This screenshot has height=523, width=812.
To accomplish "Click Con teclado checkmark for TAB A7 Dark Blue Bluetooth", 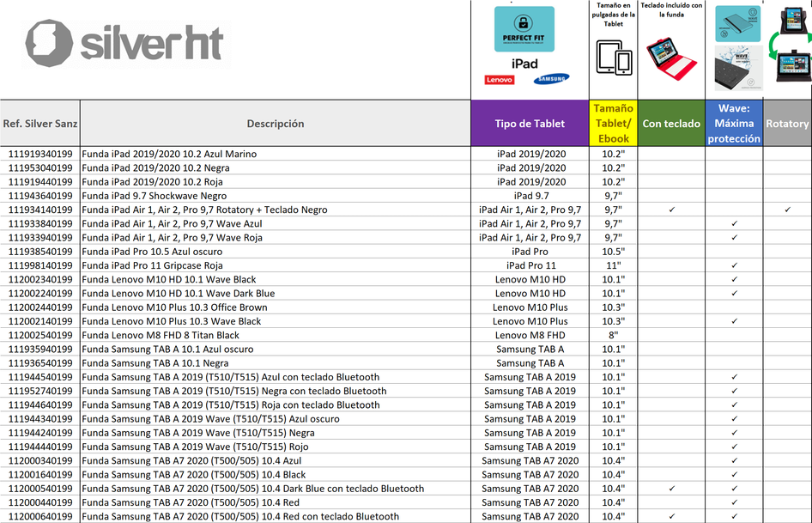I will pos(672,489).
